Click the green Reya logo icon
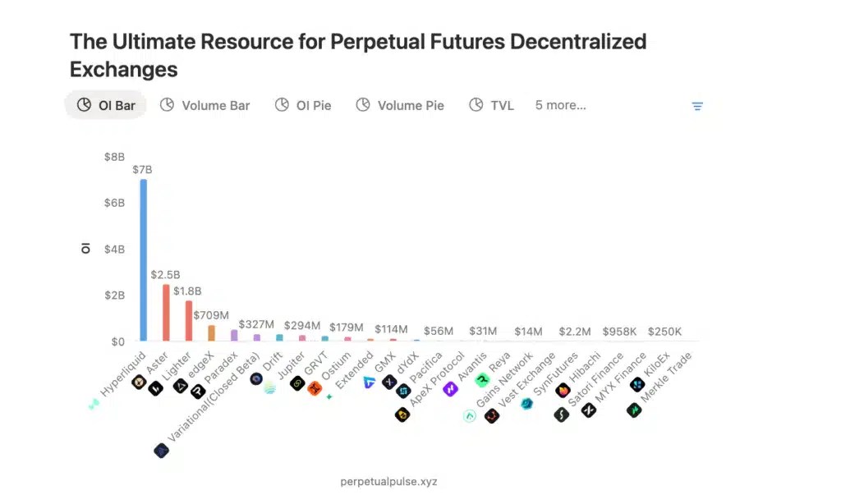The width and height of the screenshot is (841, 504). coord(482,380)
